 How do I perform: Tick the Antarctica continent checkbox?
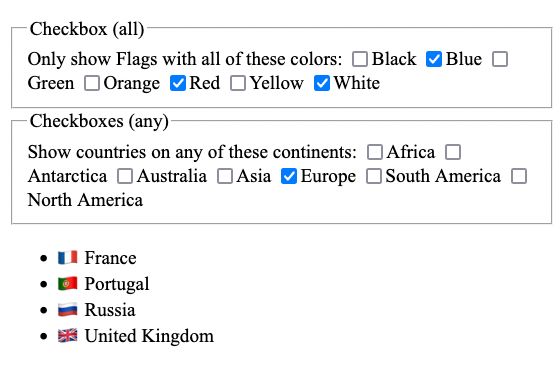click(x=453, y=152)
